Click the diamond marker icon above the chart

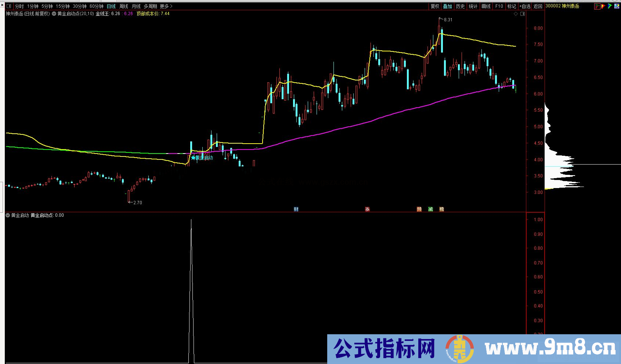pos(516,13)
